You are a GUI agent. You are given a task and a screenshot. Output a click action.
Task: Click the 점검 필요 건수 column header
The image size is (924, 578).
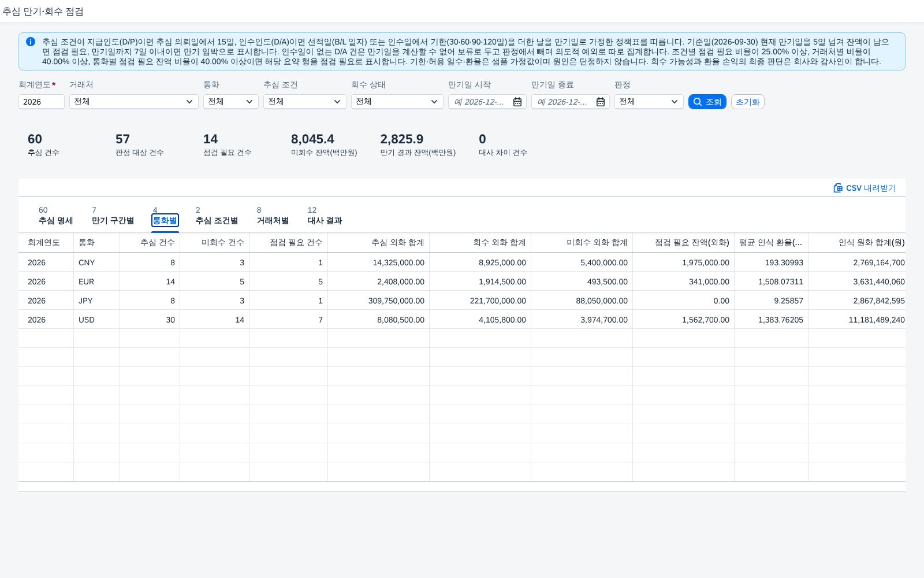(289, 242)
